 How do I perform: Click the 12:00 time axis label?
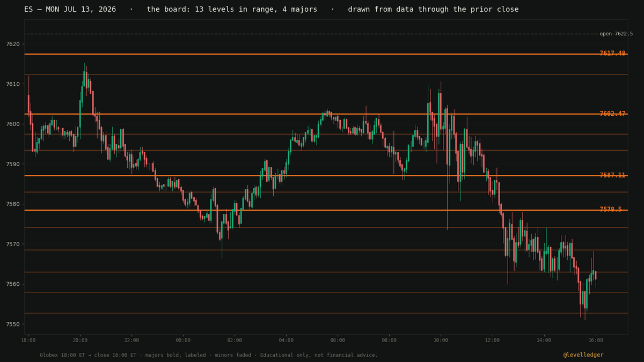[492, 340]
